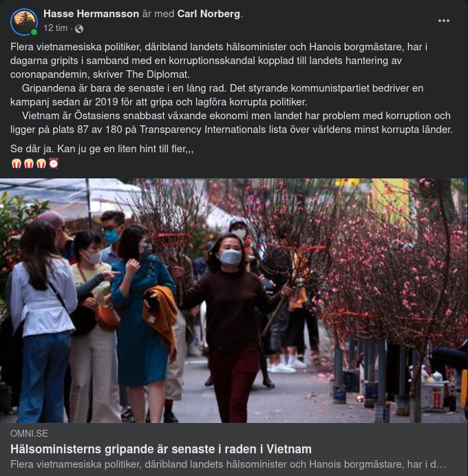Open the three-dot post options menu

443,21
